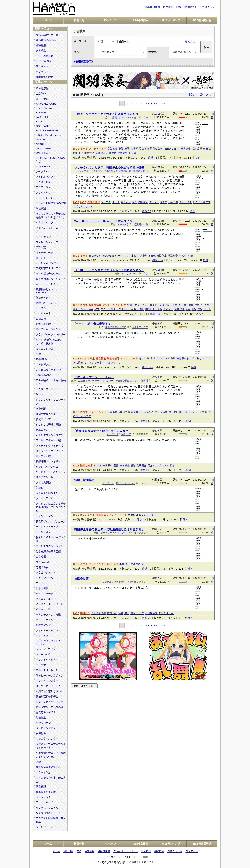Click the 詳 link on the 色欲の日常 entry
Image resolution: width=250 pixels, height=868 pixels.
pyautogui.click(x=212, y=582)
